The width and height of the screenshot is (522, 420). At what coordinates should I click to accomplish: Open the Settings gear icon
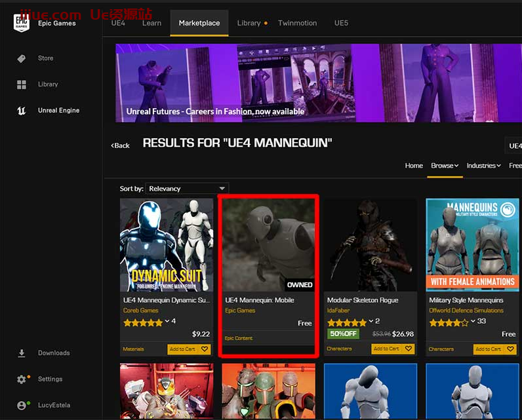click(22, 379)
